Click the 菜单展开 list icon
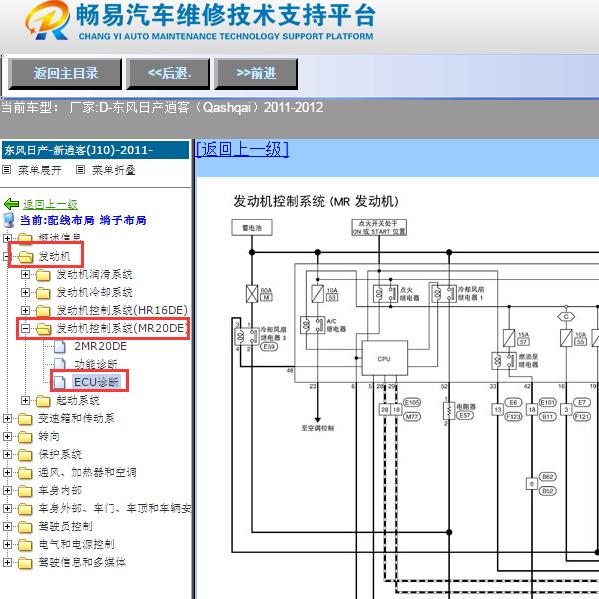Viewport: 599px width, 599px height. click(x=7, y=170)
